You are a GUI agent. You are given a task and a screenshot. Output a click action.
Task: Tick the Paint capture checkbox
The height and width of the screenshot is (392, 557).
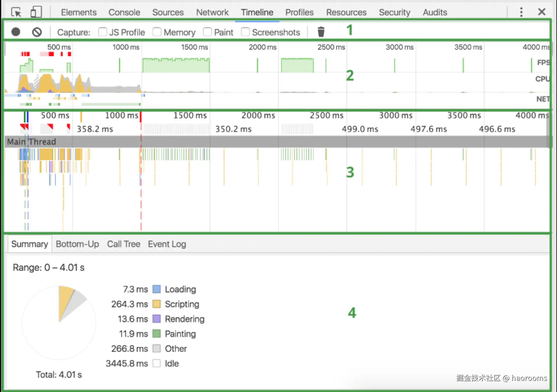[x=207, y=32]
